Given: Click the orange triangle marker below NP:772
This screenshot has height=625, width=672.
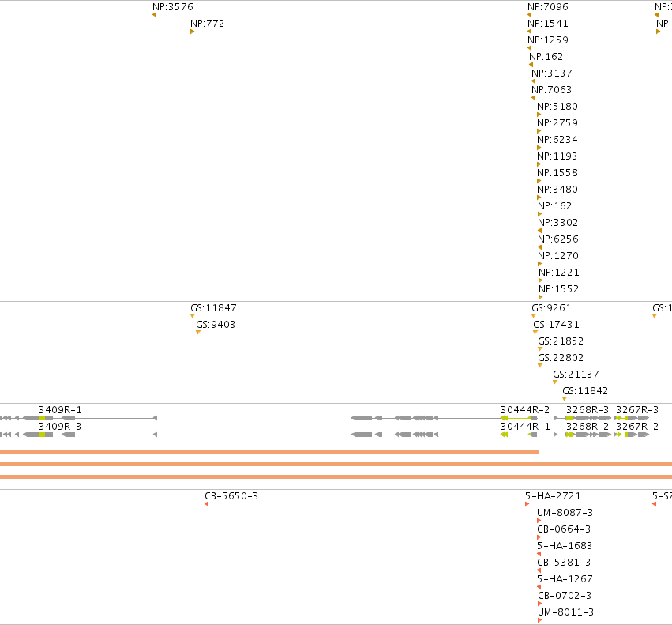Looking at the screenshot, I should click(193, 32).
